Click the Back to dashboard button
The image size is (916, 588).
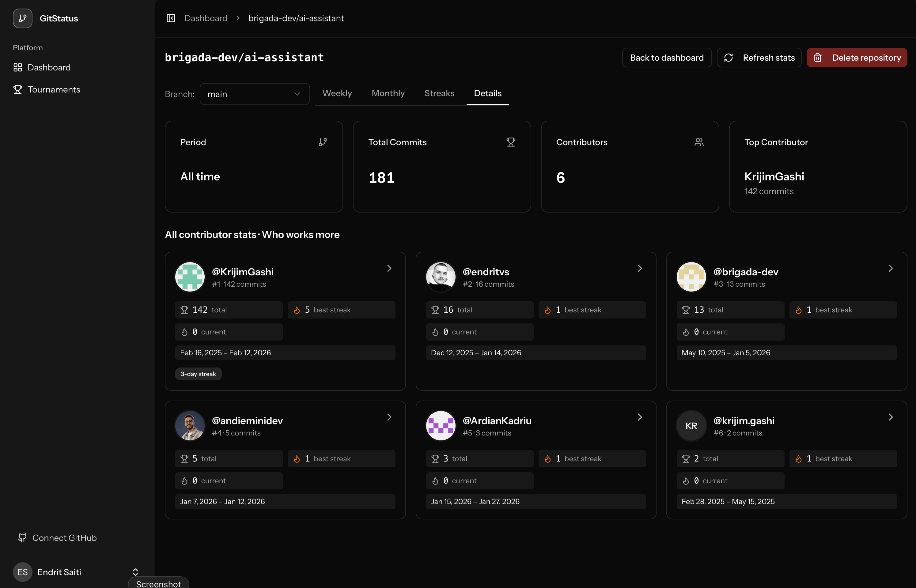667,57
